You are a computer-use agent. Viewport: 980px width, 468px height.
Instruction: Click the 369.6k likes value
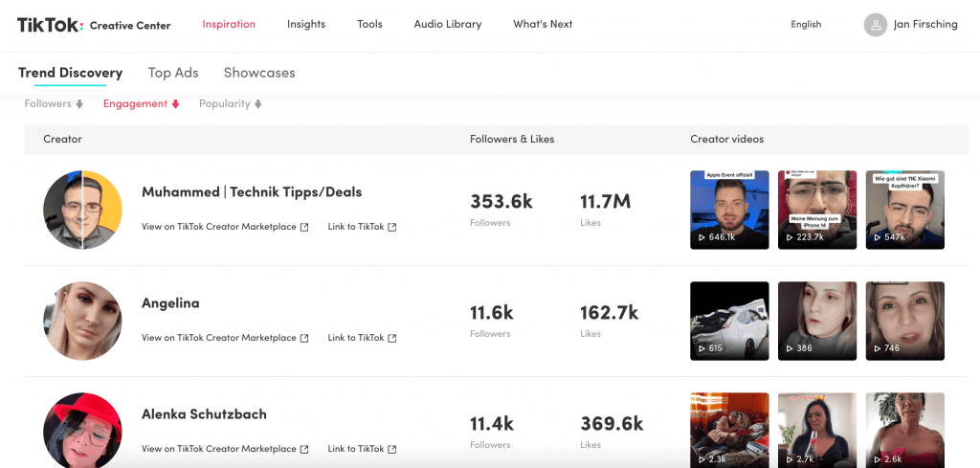click(x=612, y=424)
